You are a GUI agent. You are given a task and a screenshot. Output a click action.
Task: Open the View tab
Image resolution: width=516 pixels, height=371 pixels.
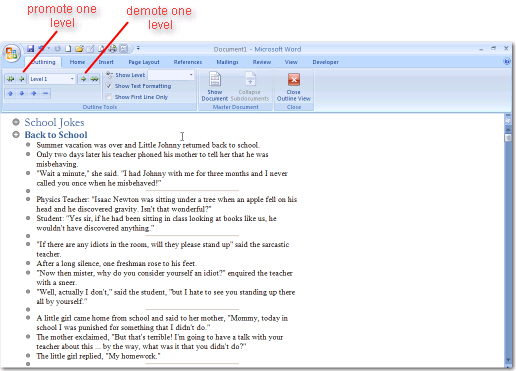click(291, 62)
